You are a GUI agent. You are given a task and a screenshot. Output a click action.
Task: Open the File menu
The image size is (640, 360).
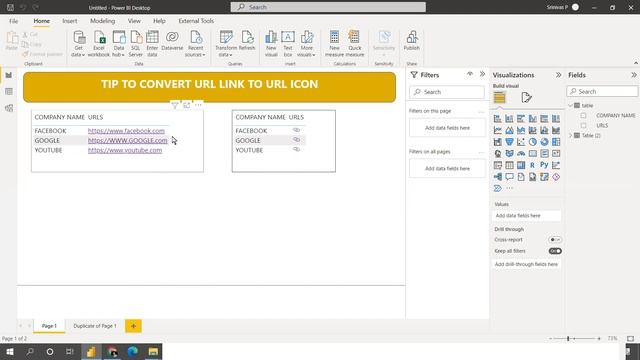pyautogui.click(x=13, y=21)
